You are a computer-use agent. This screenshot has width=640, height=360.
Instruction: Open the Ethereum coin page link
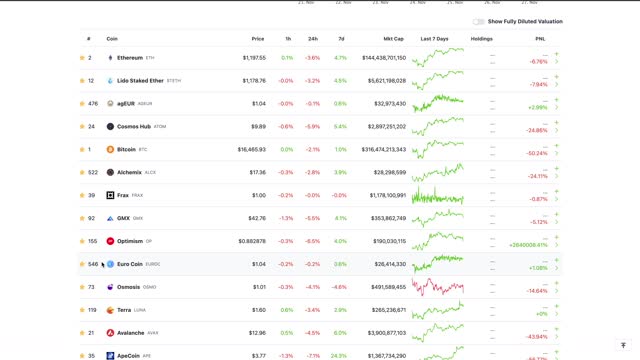coord(130,58)
